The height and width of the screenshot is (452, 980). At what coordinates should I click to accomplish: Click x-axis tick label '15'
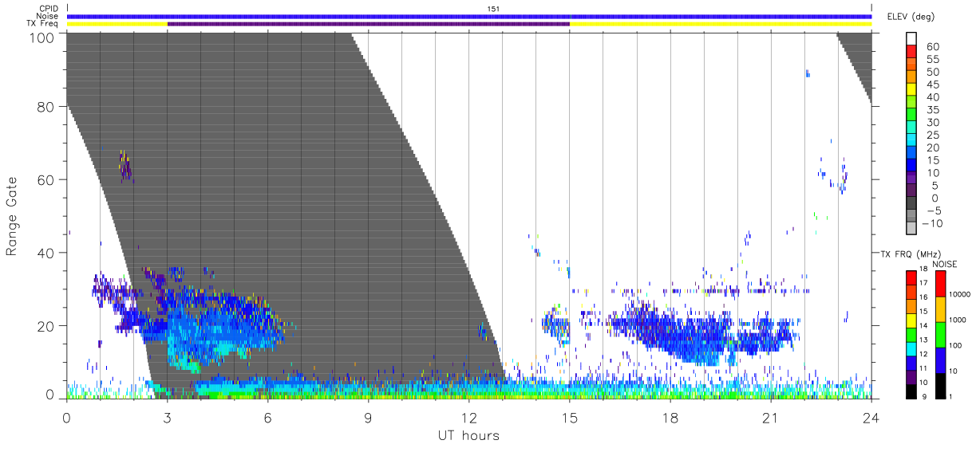(570, 417)
